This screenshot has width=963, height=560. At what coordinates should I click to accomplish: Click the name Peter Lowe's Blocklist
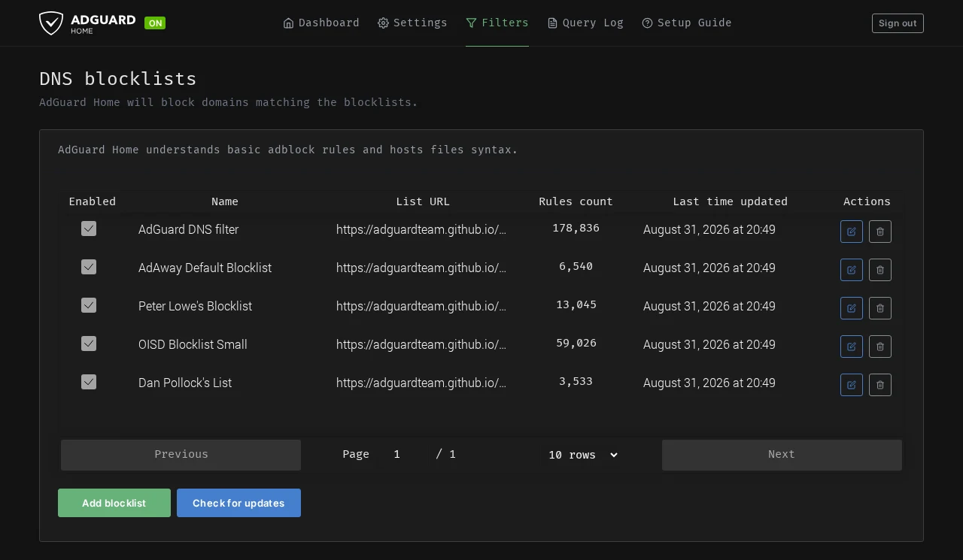pyautogui.click(x=195, y=306)
